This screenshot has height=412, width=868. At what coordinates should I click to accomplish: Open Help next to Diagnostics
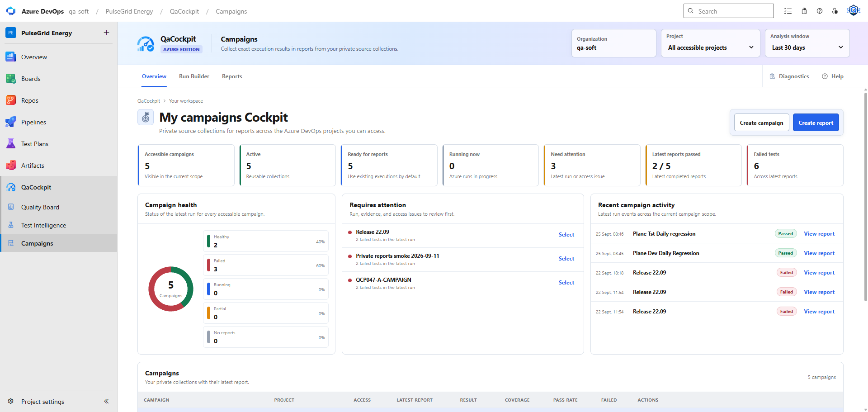click(833, 76)
